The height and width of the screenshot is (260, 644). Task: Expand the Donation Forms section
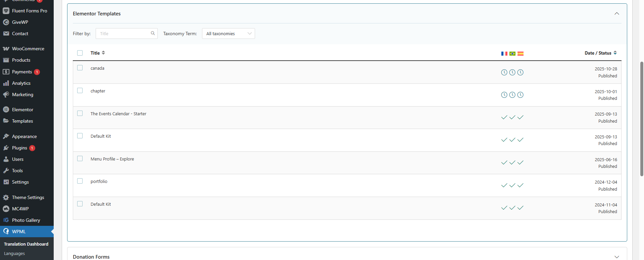coord(616,257)
